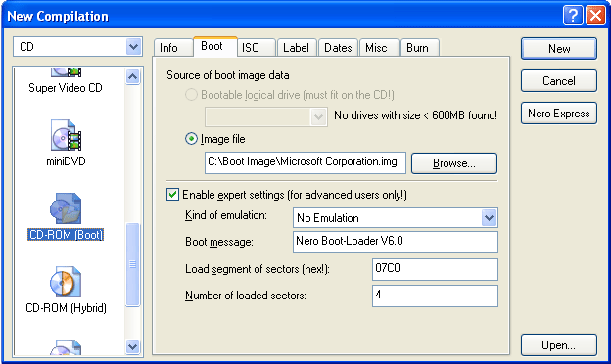Open the Label tab
611x364 pixels.
point(297,48)
